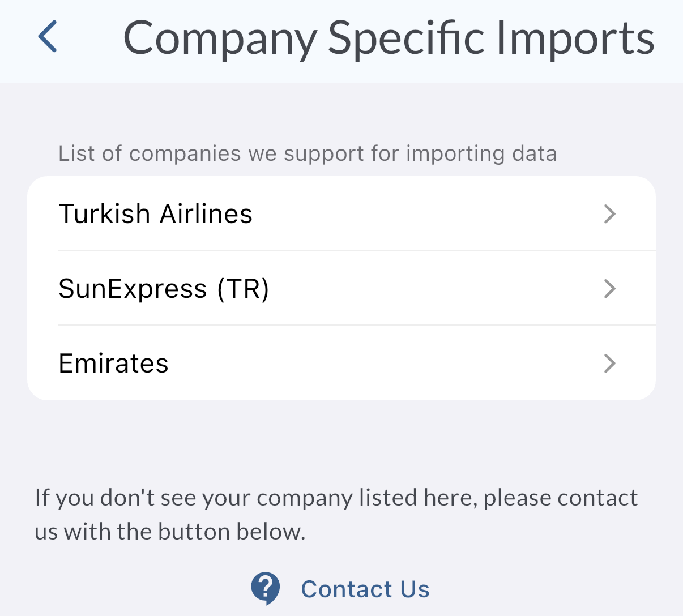683x616 pixels.
Task: Click the chevron on SunExpress (TR) row
Action: coord(609,289)
